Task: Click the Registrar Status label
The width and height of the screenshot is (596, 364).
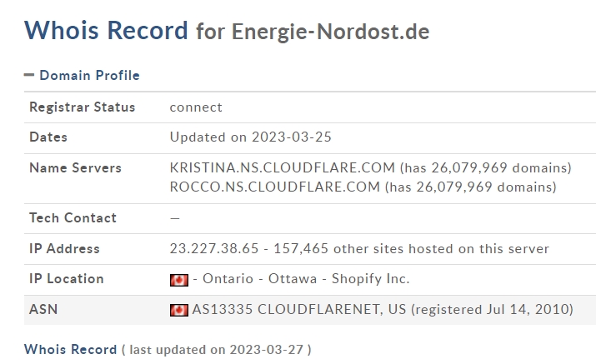Action: click(82, 107)
